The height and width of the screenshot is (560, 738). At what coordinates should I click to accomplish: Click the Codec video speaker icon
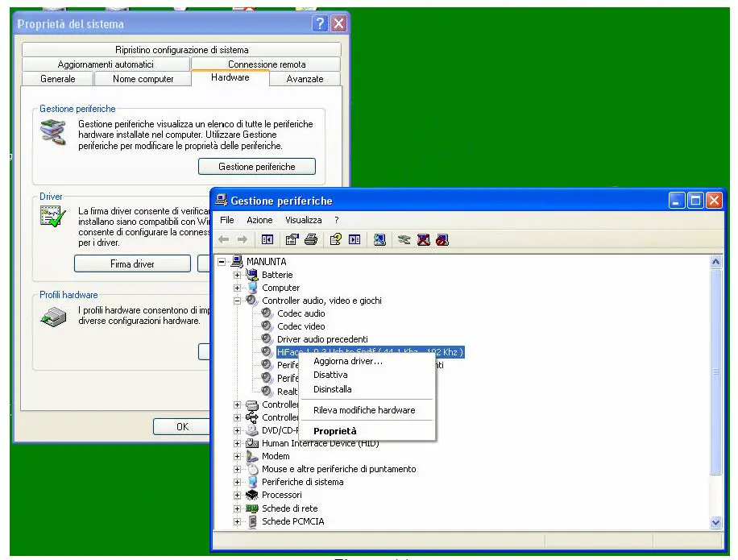pyautogui.click(x=267, y=326)
